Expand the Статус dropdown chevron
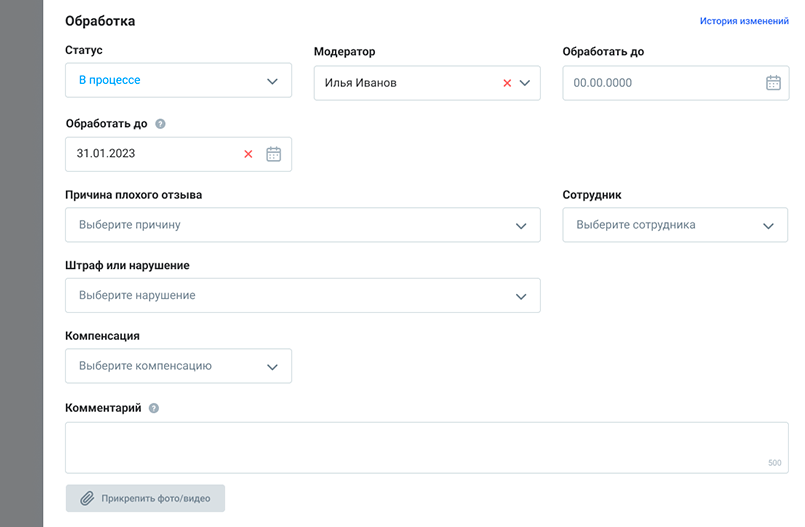The image size is (805, 527). [272, 81]
